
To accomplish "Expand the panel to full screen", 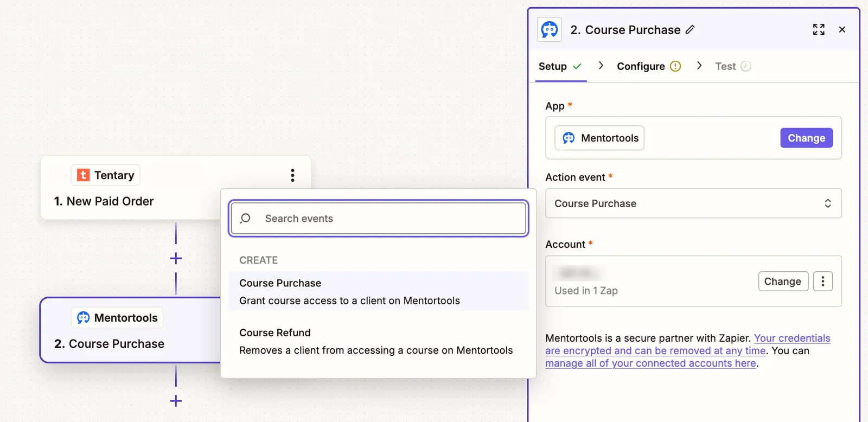I will 819,29.
